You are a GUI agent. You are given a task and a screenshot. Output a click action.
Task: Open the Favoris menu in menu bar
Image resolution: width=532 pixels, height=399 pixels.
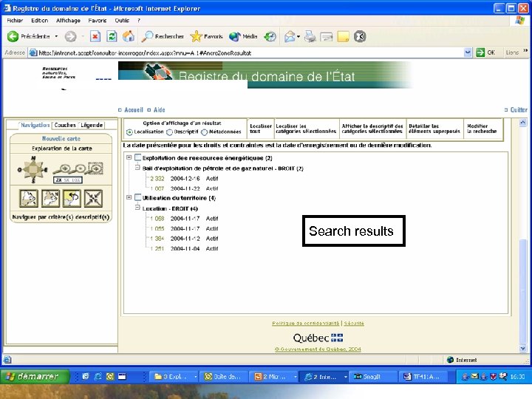(x=98, y=21)
